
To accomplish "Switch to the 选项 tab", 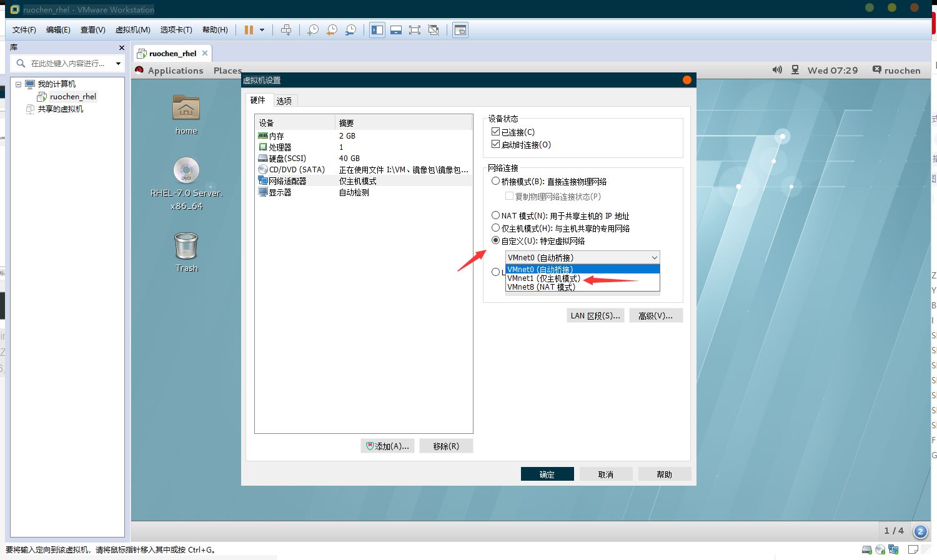I will 284,101.
